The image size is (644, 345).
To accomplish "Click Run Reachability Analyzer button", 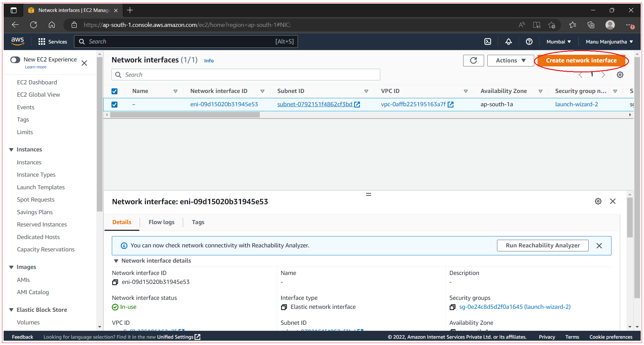I will click(543, 245).
